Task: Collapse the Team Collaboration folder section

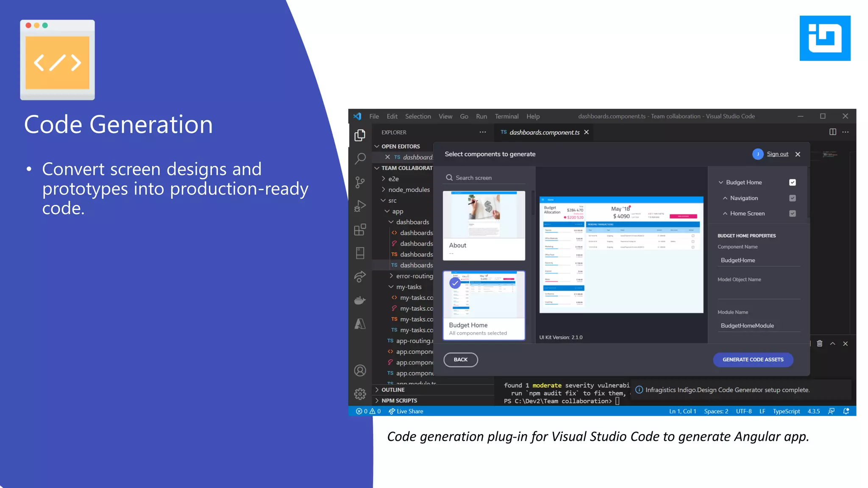Action: [x=376, y=168]
